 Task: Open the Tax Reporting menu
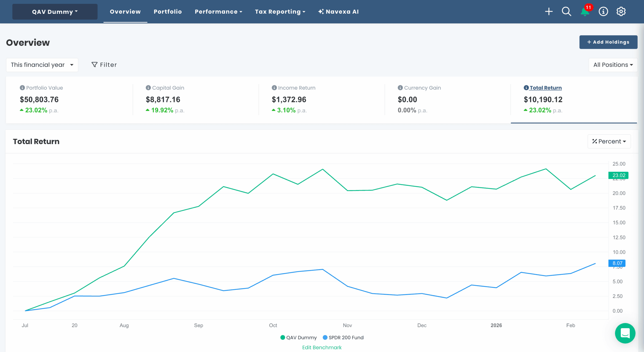pyautogui.click(x=280, y=12)
